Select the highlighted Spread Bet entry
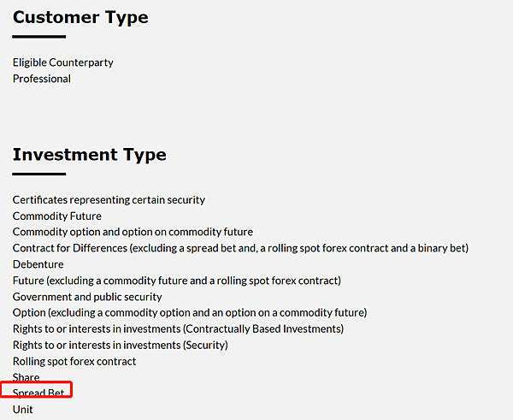The width and height of the screenshot is (513, 420). pos(38,393)
